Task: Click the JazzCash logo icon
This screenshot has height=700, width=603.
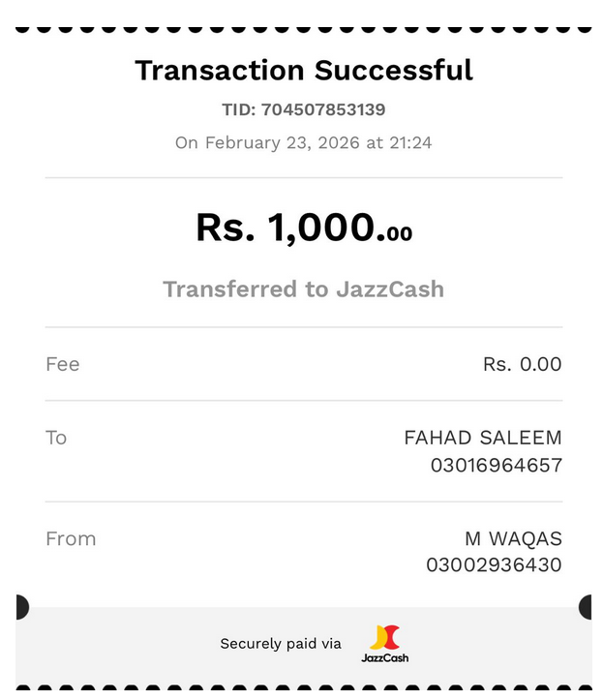Action: pos(385,637)
